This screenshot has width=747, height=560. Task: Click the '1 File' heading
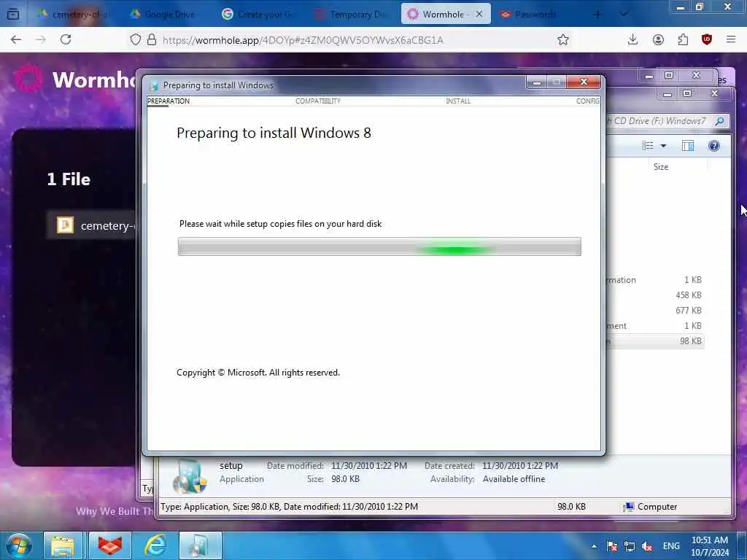69,179
